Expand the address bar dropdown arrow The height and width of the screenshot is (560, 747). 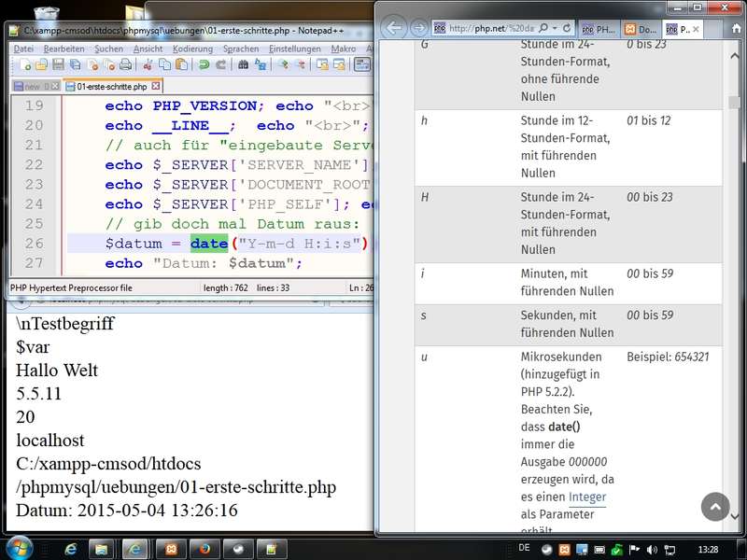pyautogui.click(x=555, y=28)
